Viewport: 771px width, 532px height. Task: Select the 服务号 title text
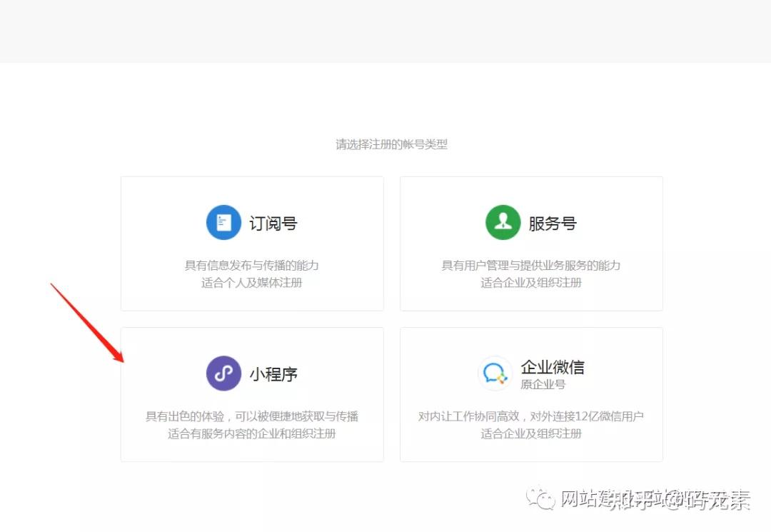pyautogui.click(x=553, y=224)
